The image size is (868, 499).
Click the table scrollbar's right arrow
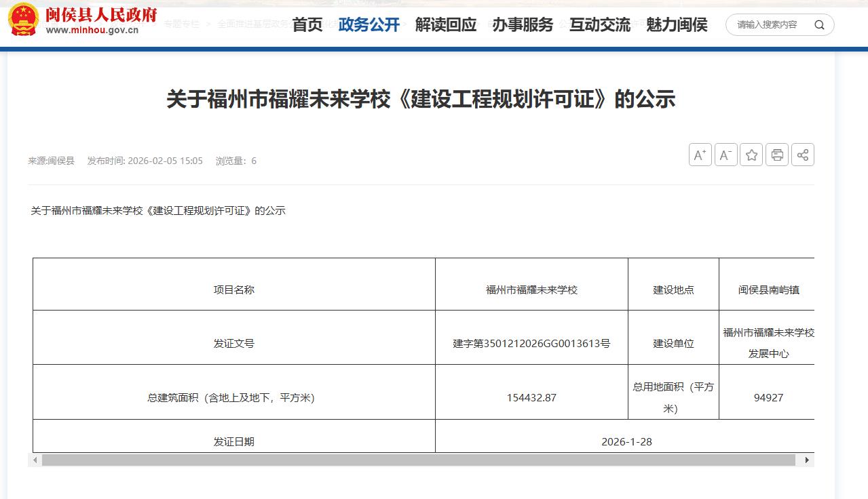click(807, 460)
